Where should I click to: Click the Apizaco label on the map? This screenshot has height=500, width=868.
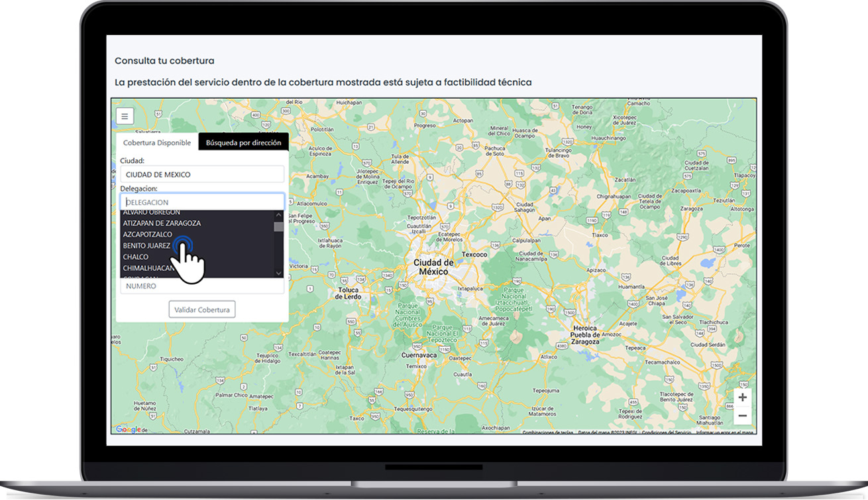point(596,271)
